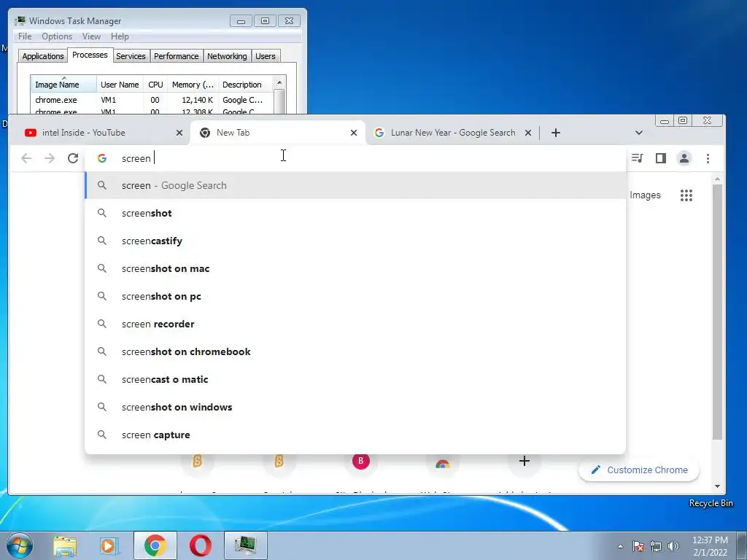The width and height of the screenshot is (747, 560).
Task: Show hidden system tray icons
Action: pyautogui.click(x=620, y=546)
